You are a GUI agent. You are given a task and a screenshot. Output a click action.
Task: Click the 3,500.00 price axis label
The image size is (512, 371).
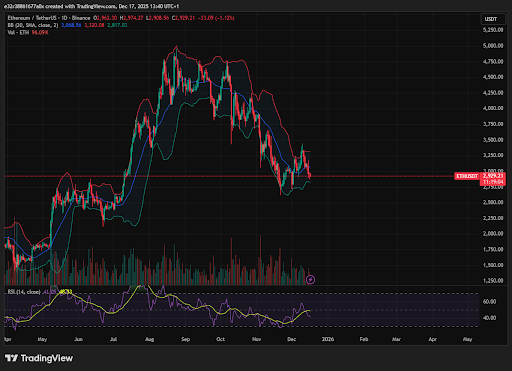[493, 140]
